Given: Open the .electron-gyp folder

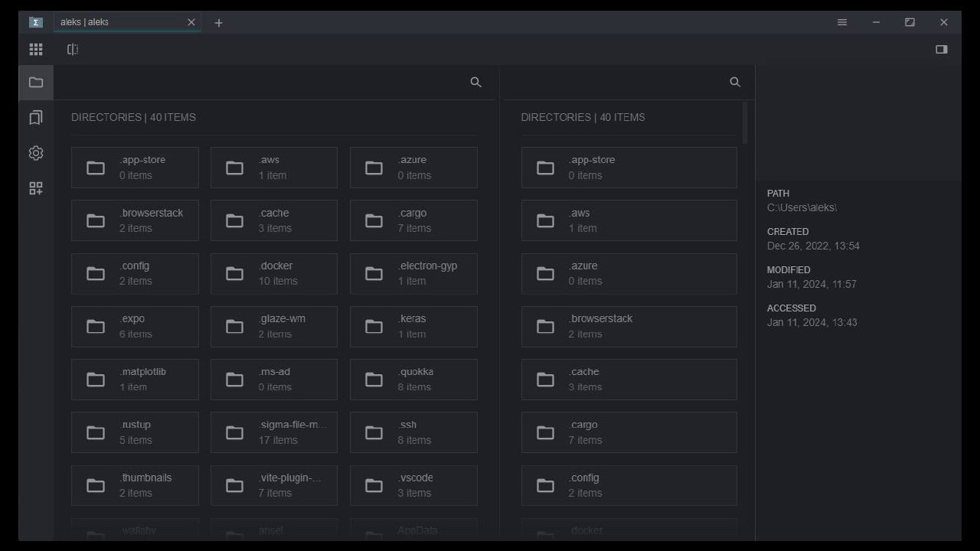Looking at the screenshot, I should point(413,273).
